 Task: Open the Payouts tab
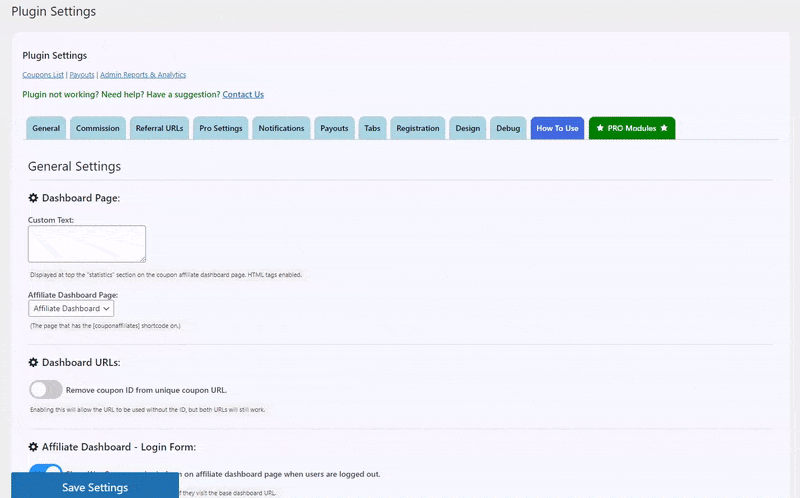[x=334, y=128]
